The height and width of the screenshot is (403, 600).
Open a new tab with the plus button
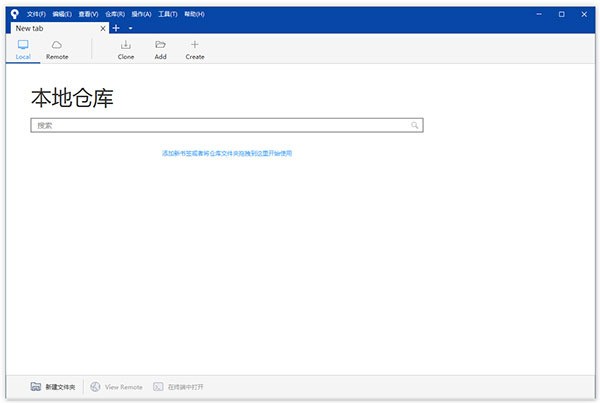pyautogui.click(x=116, y=28)
